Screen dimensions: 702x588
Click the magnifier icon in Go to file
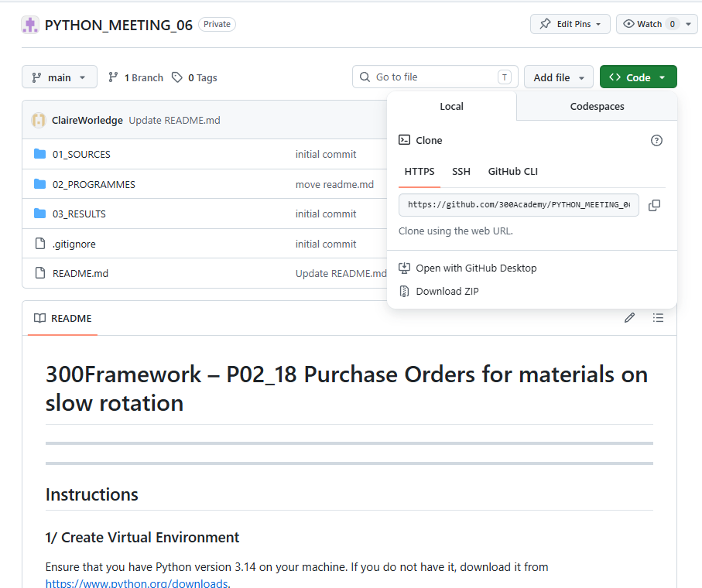click(x=365, y=77)
